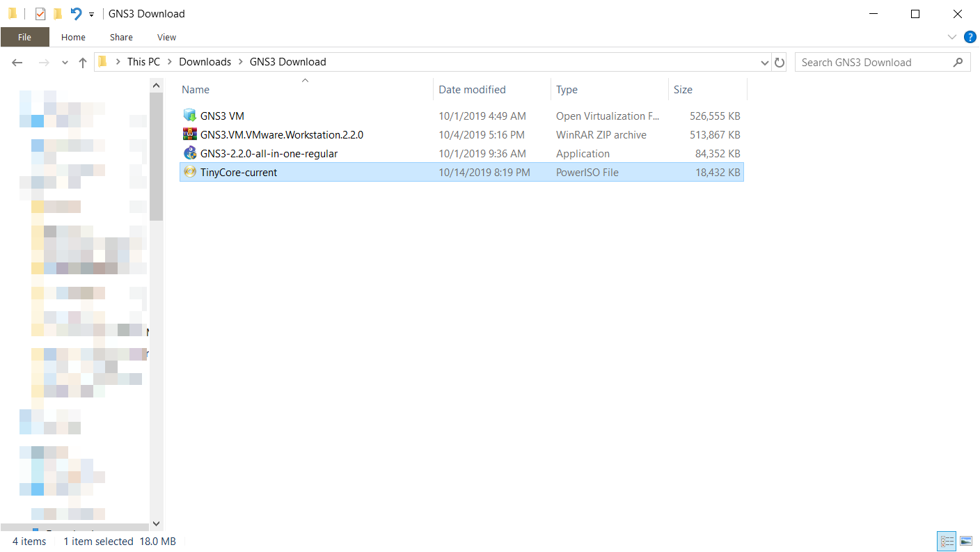Image resolution: width=980 pixels, height=552 pixels.
Task: Select the GNS3.VM.VMware.Workstation.2.2.0 archive icon
Action: point(190,134)
